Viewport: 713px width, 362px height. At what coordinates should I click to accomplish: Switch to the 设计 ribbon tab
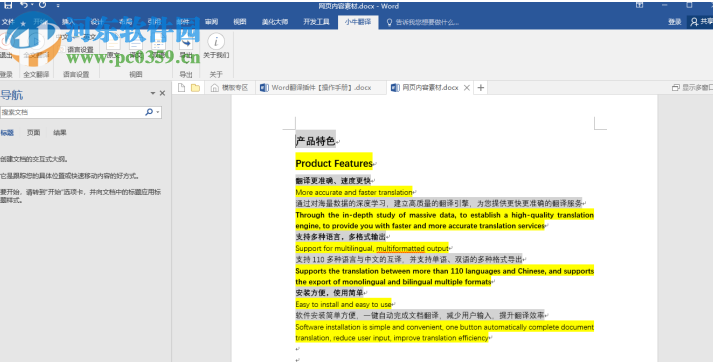[x=97, y=22]
